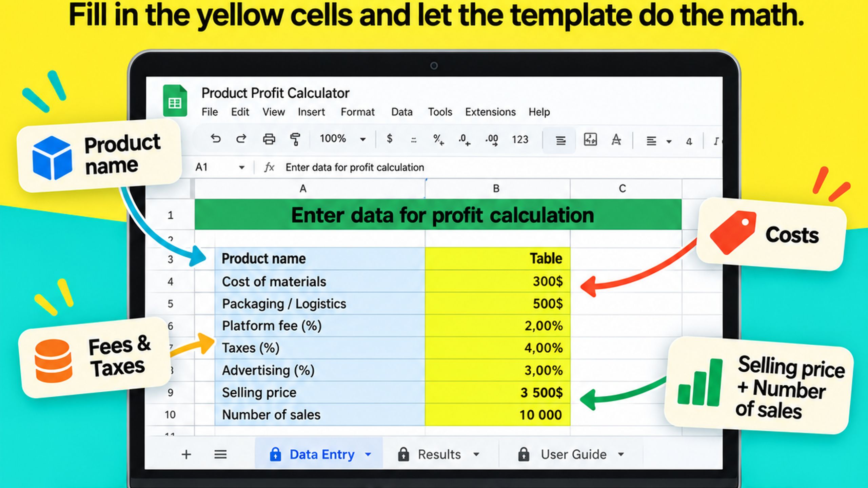Click the redo arrow icon

(x=241, y=139)
